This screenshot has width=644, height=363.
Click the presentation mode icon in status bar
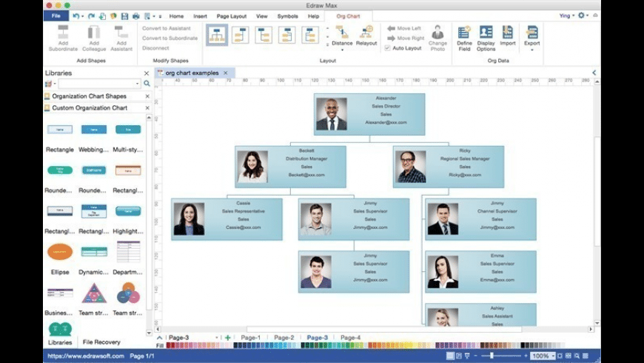pos(467,356)
